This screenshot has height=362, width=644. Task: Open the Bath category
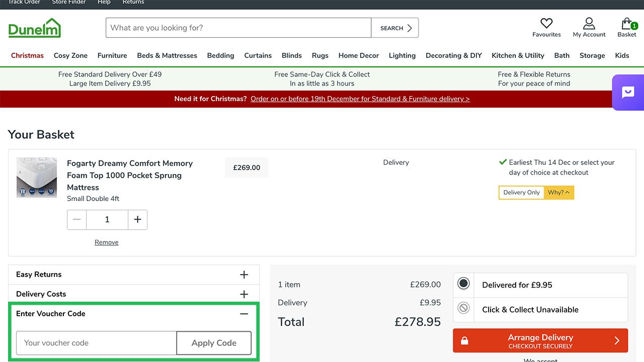click(x=562, y=56)
